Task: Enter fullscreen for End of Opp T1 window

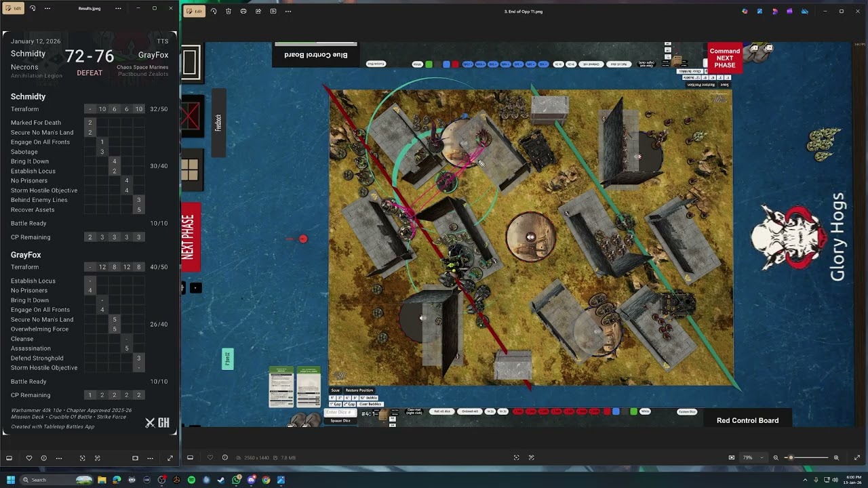Action: (x=857, y=457)
